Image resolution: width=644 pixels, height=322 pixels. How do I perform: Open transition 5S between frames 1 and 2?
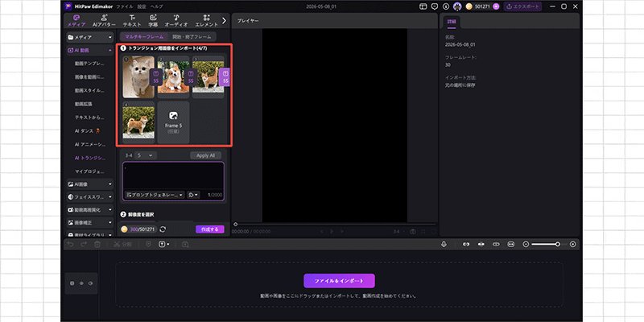click(x=155, y=76)
